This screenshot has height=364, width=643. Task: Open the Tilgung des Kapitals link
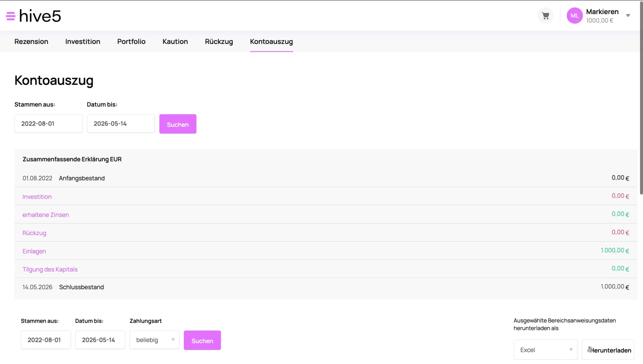coord(50,270)
